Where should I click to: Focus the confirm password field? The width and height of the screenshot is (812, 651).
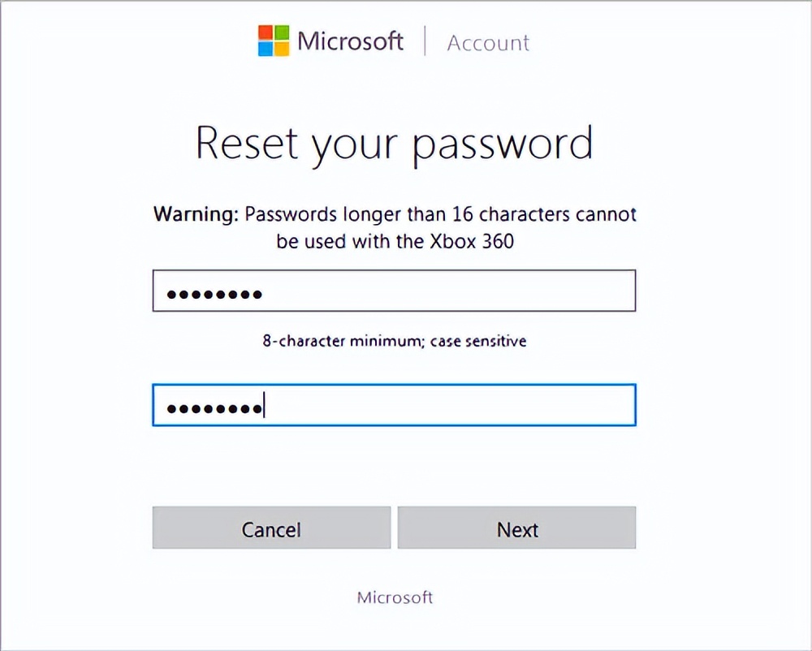[447, 405]
